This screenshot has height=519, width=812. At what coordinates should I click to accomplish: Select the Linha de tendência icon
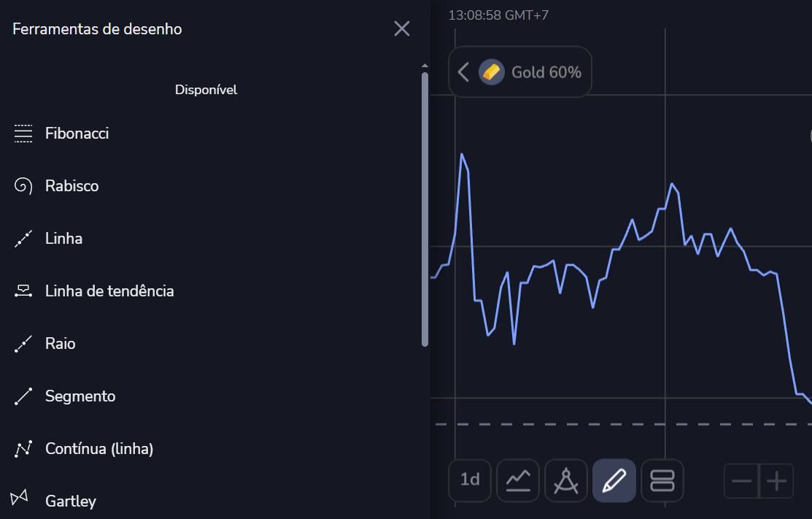click(x=23, y=291)
